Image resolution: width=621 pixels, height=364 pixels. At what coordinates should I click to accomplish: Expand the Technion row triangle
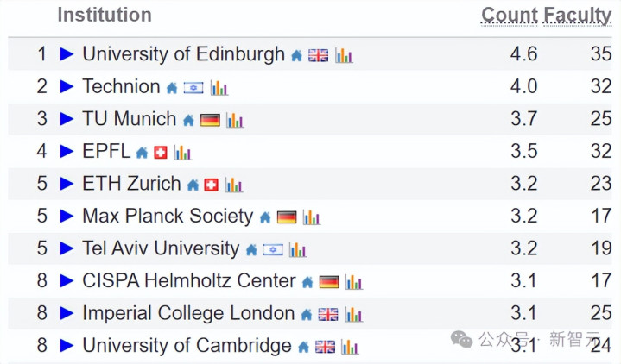(x=67, y=87)
